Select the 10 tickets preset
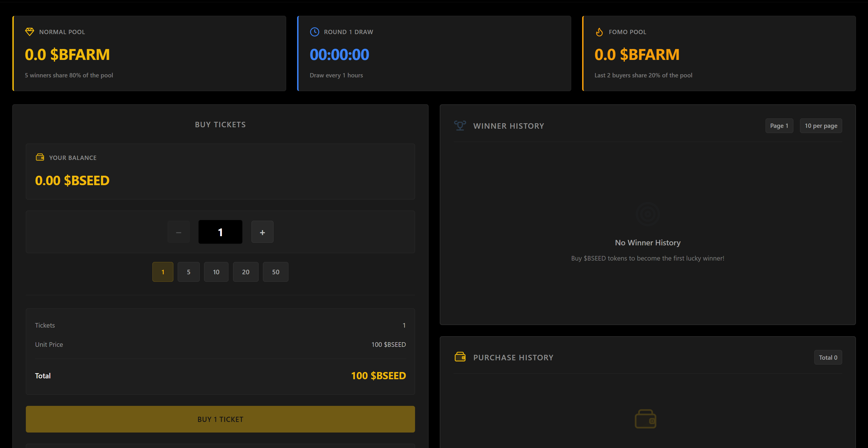The width and height of the screenshot is (868, 448). 216,272
